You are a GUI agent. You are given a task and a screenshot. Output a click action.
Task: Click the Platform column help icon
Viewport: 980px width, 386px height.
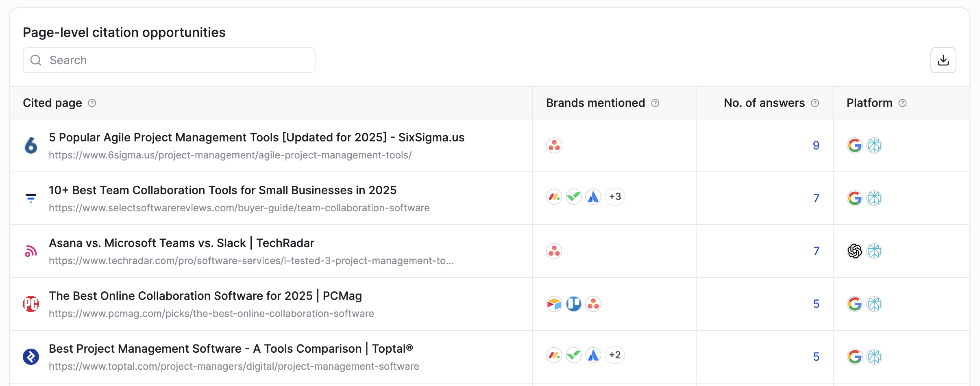tap(902, 103)
